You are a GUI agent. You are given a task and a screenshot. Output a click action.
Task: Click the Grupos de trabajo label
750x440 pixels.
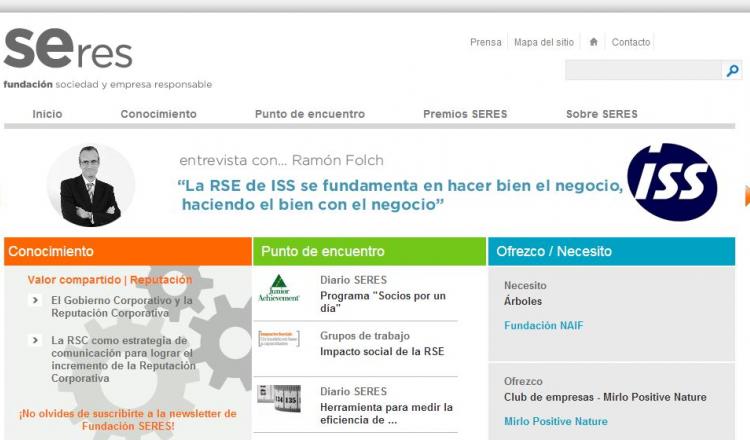tap(365, 336)
